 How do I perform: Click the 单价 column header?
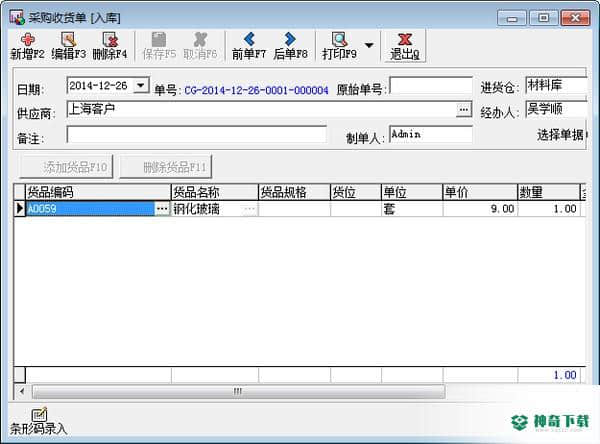click(x=480, y=192)
